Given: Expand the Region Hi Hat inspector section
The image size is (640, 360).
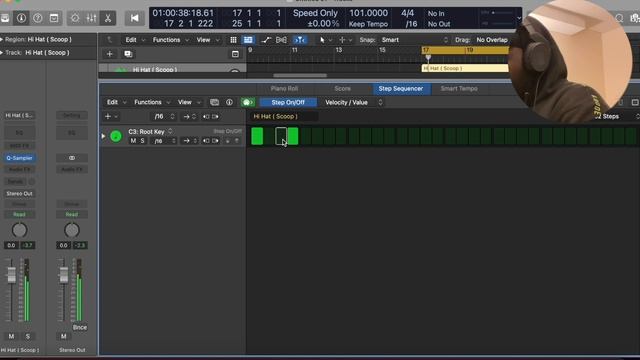Looking at the screenshot, I should pos(2,40).
